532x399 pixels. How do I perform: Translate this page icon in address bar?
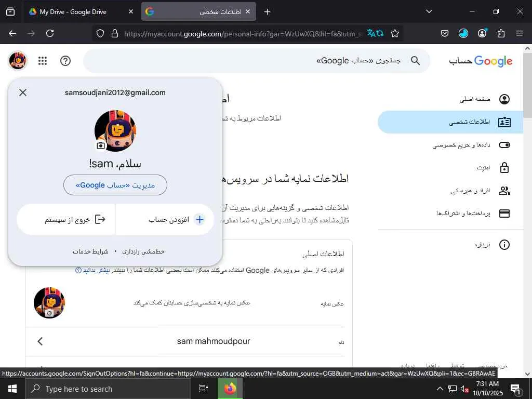point(375,33)
